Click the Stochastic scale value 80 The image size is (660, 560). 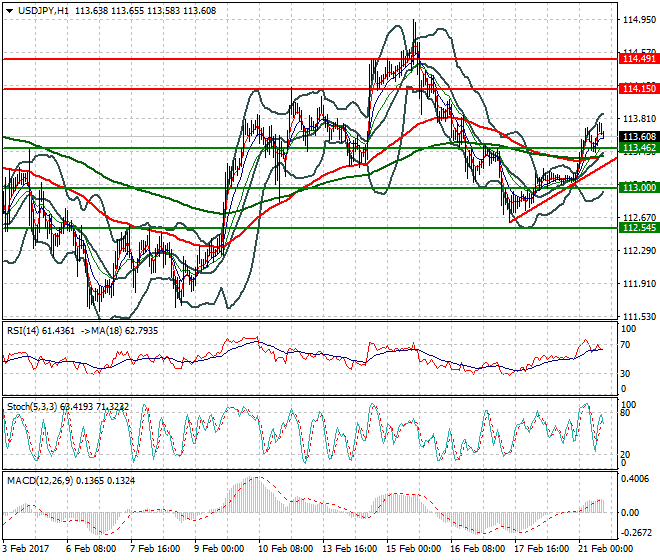[625, 413]
